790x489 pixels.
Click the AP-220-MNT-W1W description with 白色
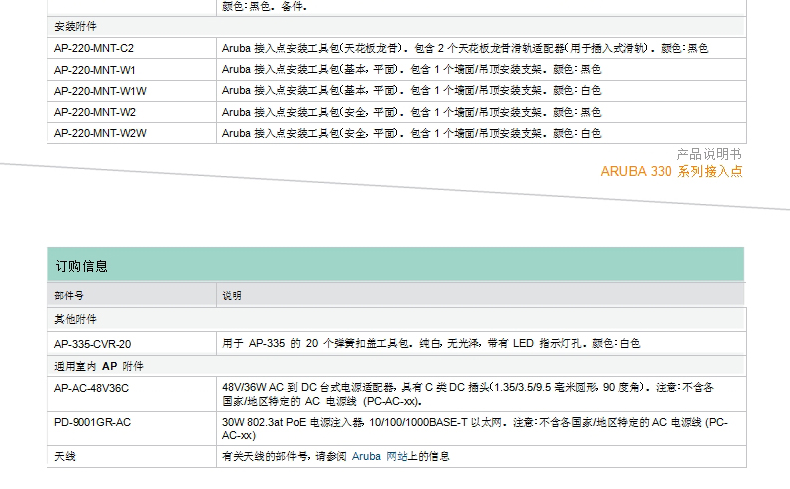411,91
